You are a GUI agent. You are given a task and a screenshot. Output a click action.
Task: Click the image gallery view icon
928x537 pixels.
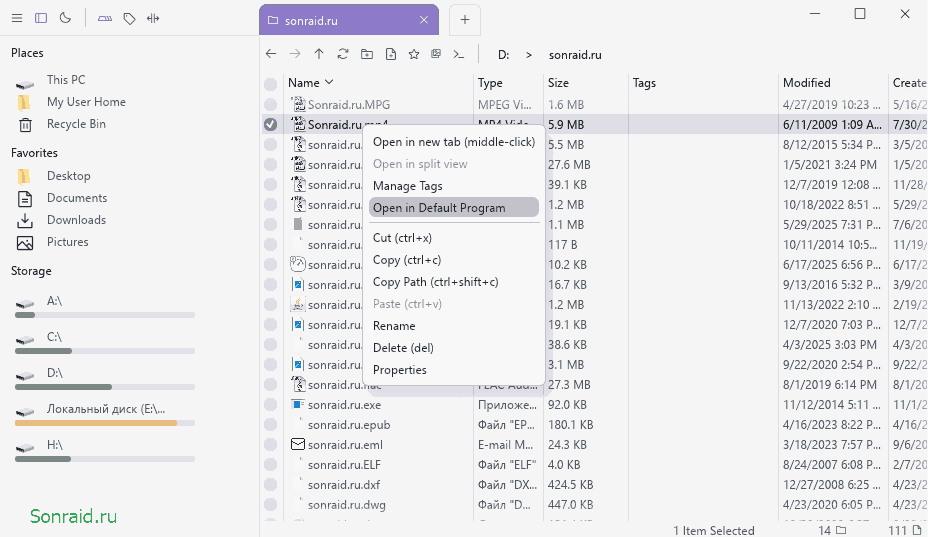436,54
